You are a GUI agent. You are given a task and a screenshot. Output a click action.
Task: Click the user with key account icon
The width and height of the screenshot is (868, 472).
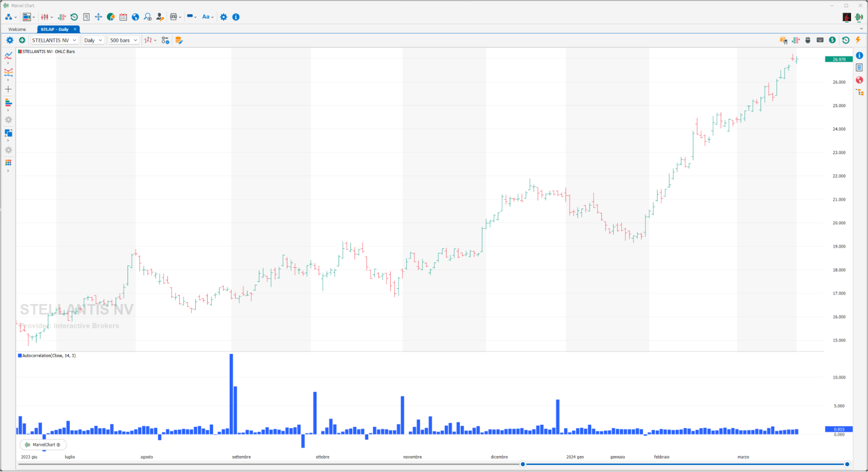pos(160,17)
